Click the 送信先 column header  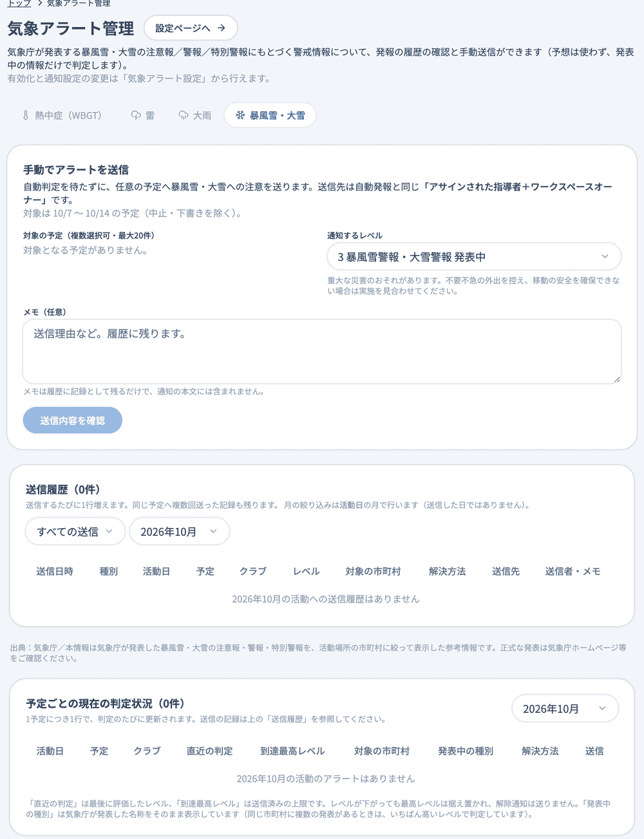pyautogui.click(x=506, y=571)
